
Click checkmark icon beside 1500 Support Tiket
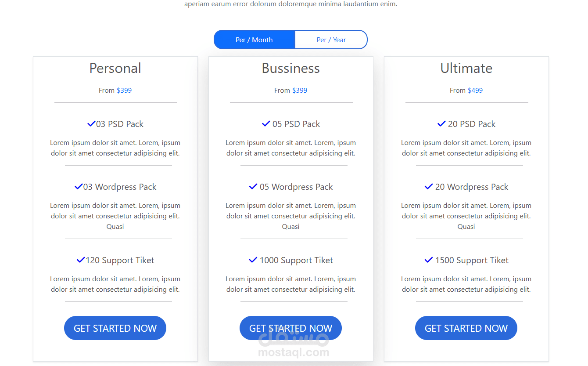(429, 260)
